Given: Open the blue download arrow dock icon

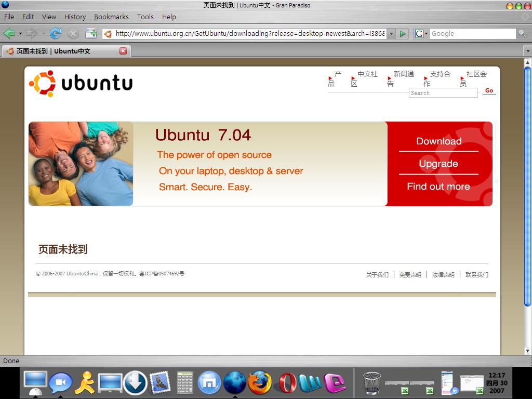Looking at the screenshot, I should coord(135,382).
